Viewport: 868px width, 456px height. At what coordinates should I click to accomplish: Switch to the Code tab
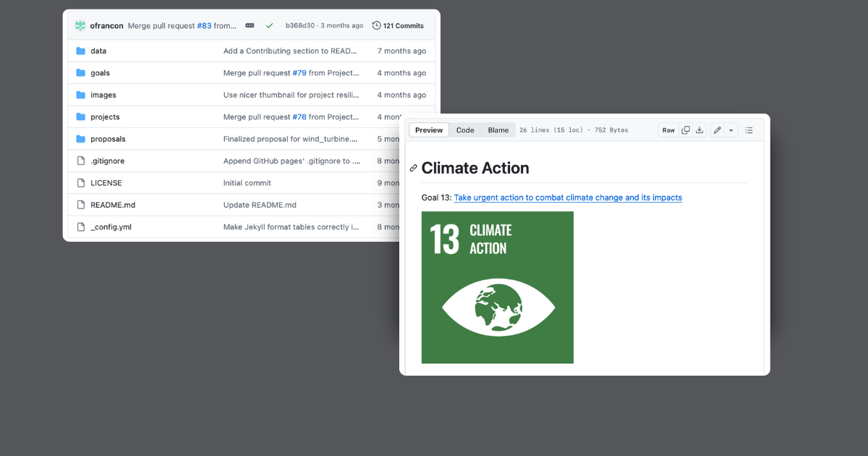(465, 130)
